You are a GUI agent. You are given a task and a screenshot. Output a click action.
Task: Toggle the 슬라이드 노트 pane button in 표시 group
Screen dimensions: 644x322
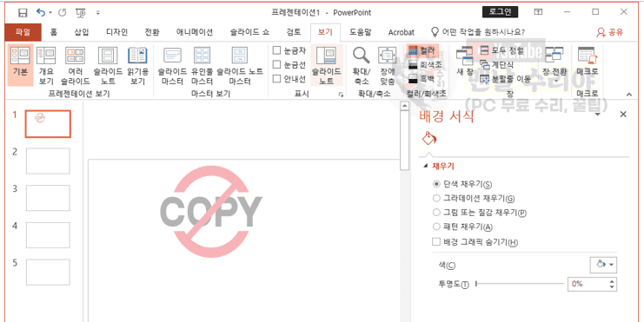click(x=326, y=65)
